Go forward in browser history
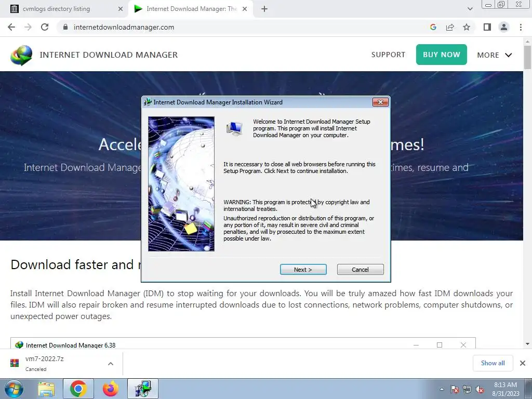This screenshot has width=532, height=399. pos(28,27)
